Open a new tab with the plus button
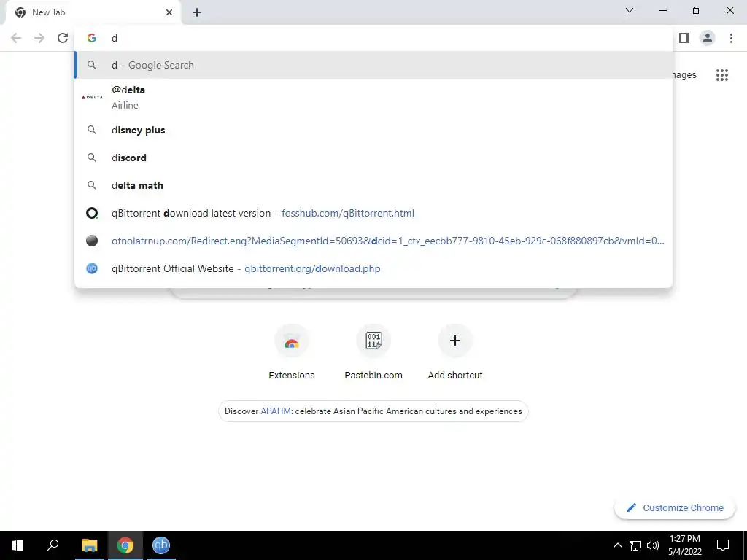This screenshot has height=560, width=747. pyautogui.click(x=197, y=12)
